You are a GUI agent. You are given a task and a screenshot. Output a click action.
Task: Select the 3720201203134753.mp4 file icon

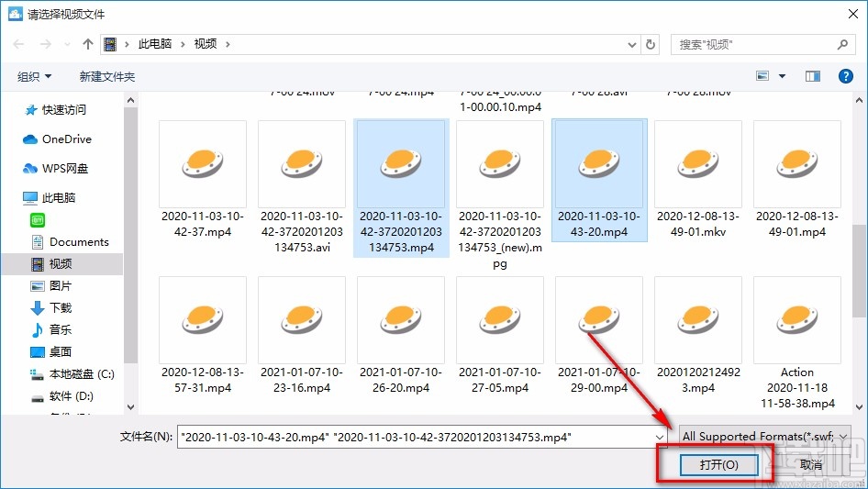coord(401,164)
